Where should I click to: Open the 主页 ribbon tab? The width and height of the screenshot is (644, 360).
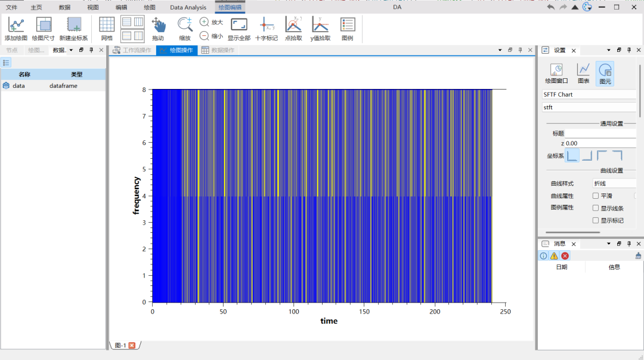click(36, 7)
